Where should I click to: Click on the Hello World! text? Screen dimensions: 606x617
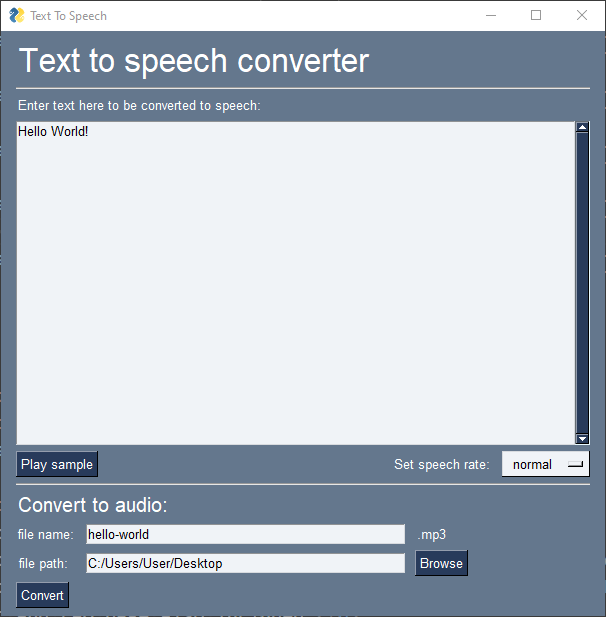pos(53,132)
